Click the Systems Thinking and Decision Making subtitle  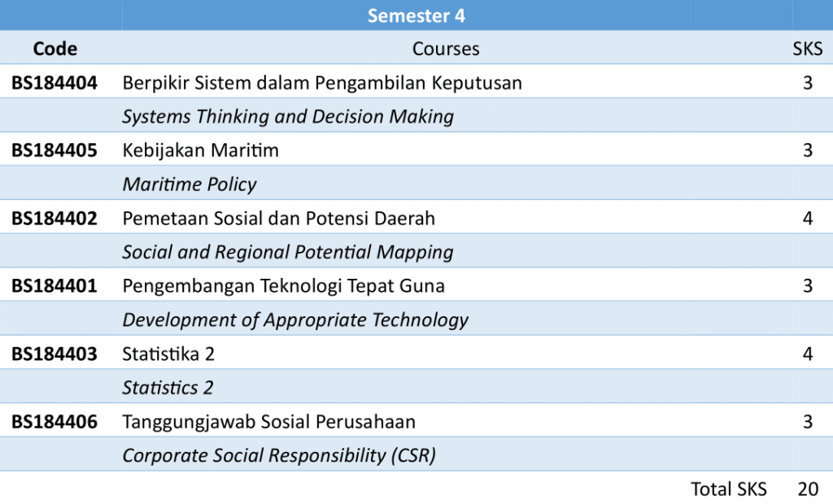coord(288,117)
